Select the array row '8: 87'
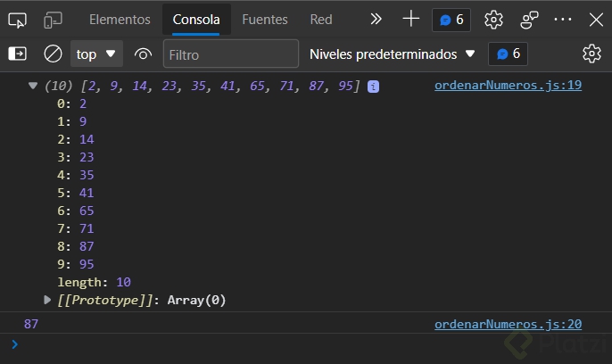This screenshot has height=364, width=612. 76,246
